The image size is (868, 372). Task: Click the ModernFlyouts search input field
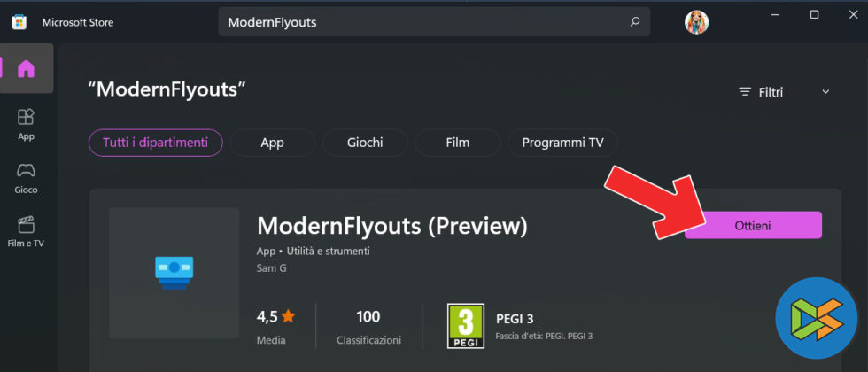(x=434, y=22)
